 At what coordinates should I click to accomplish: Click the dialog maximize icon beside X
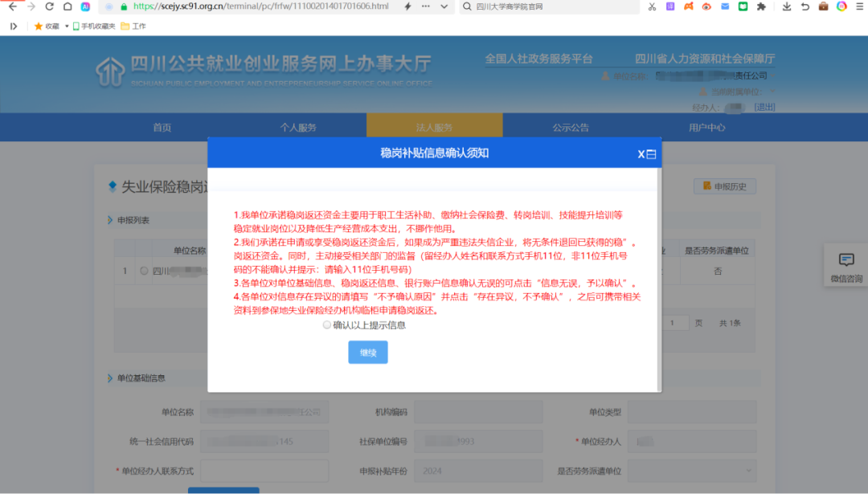coord(652,154)
